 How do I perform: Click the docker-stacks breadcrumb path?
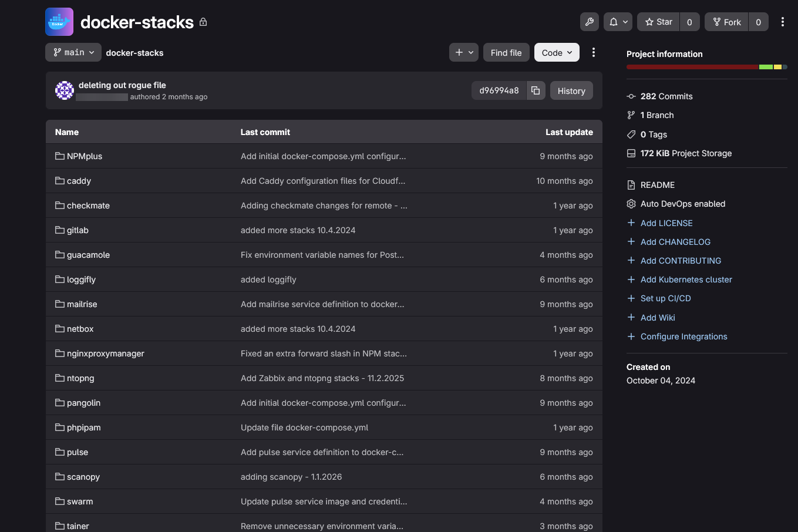pyautogui.click(x=134, y=53)
